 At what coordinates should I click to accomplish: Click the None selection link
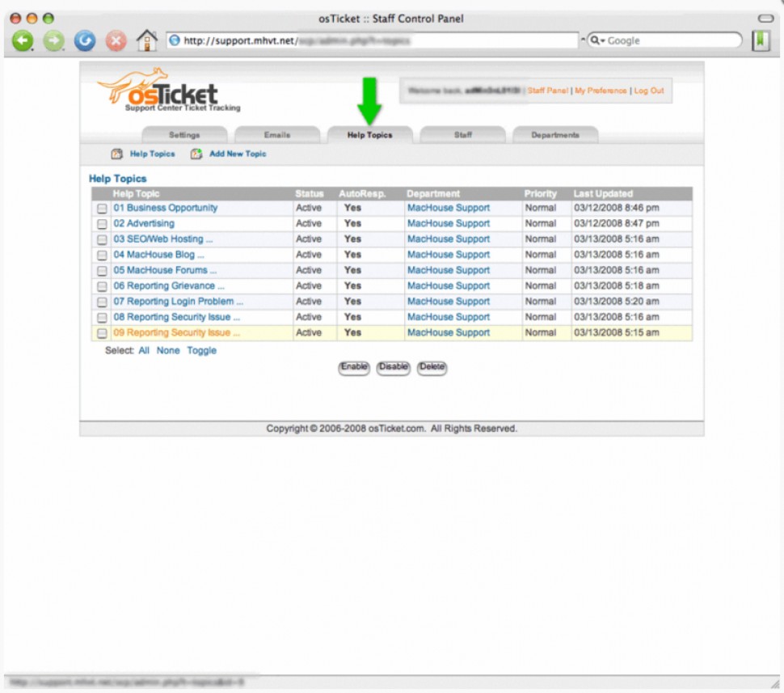tap(168, 351)
